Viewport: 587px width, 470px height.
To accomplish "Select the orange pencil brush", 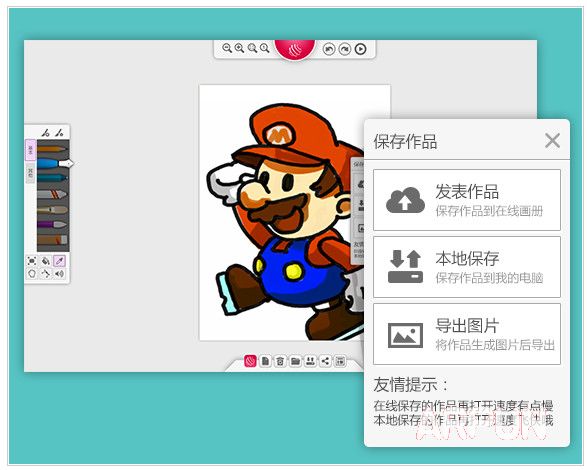I will coord(52,149).
